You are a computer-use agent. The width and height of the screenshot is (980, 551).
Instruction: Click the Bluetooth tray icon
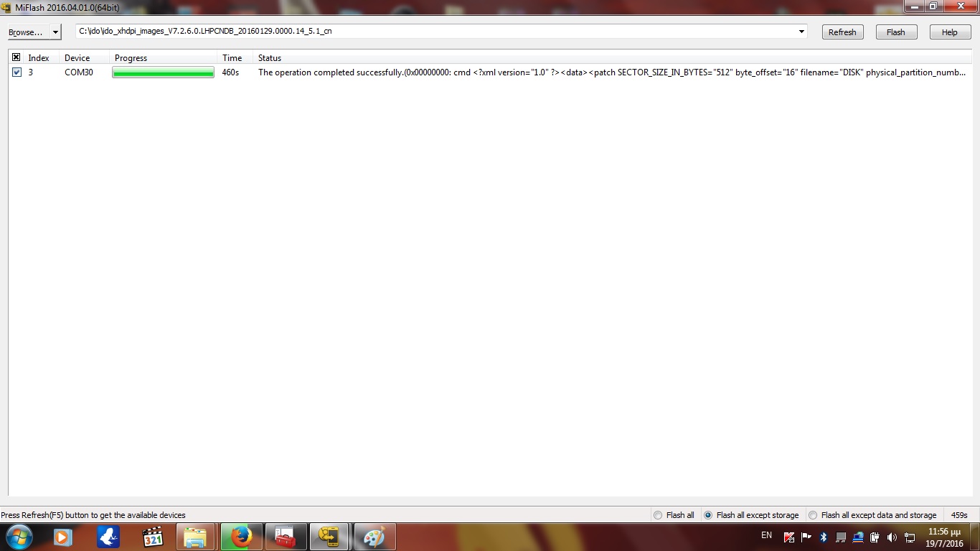point(824,537)
